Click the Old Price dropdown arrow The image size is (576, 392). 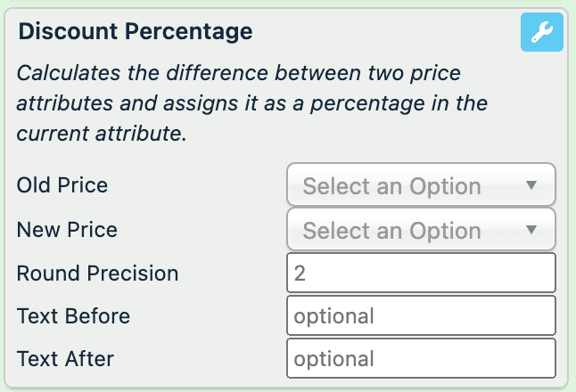531,185
